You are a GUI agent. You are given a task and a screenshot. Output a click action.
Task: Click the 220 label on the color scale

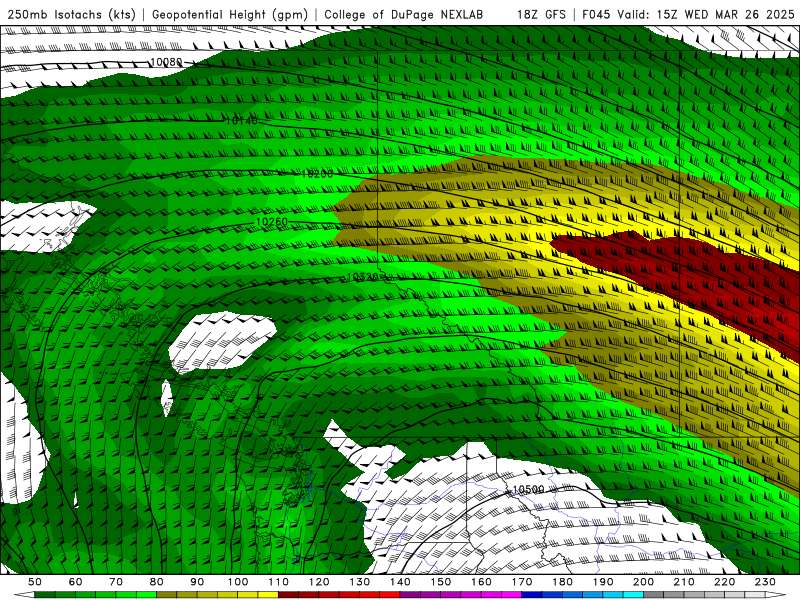724,582
